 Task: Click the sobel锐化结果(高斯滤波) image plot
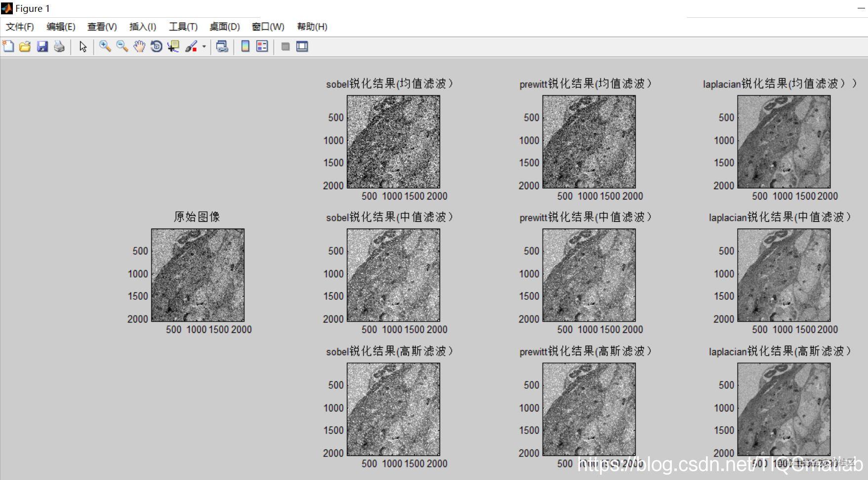(x=393, y=409)
